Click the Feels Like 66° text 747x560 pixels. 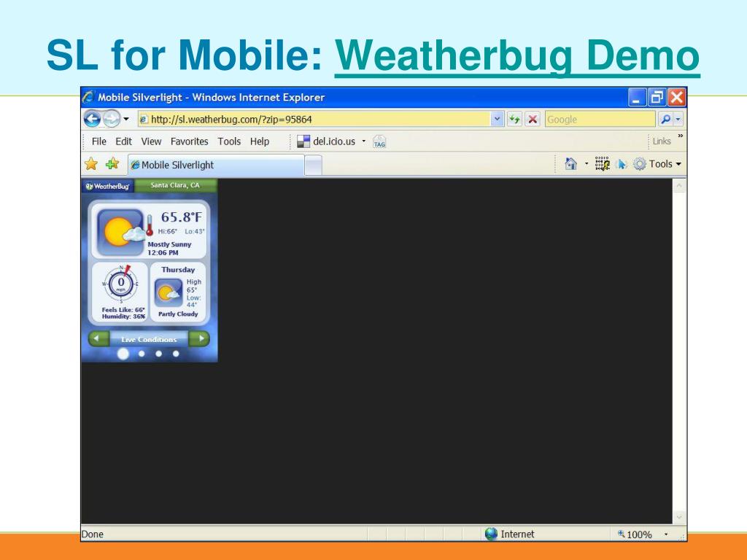[x=123, y=309]
